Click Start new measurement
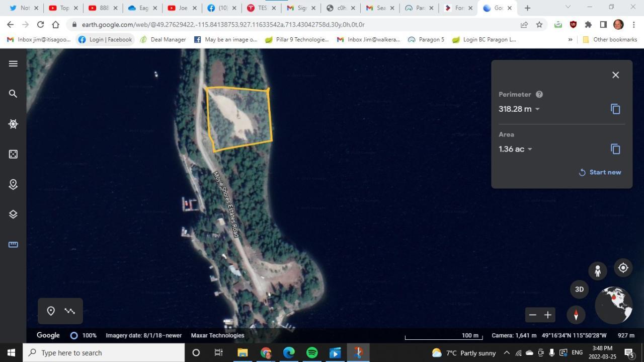 coord(600,172)
